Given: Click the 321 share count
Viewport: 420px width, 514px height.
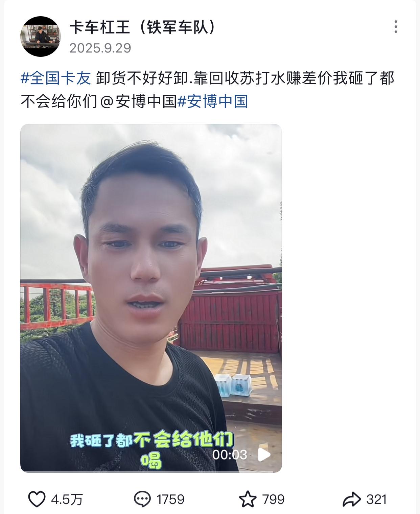Looking at the screenshot, I should click(376, 499).
